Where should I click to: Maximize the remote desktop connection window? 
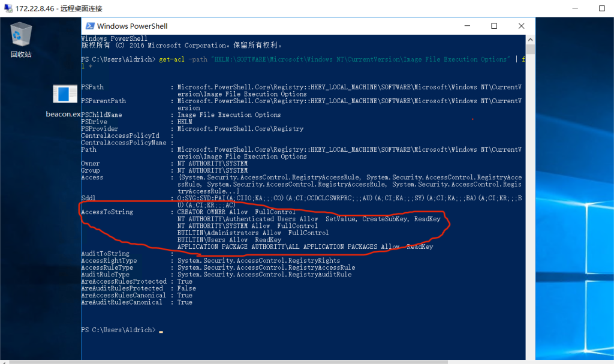tap(573, 9)
